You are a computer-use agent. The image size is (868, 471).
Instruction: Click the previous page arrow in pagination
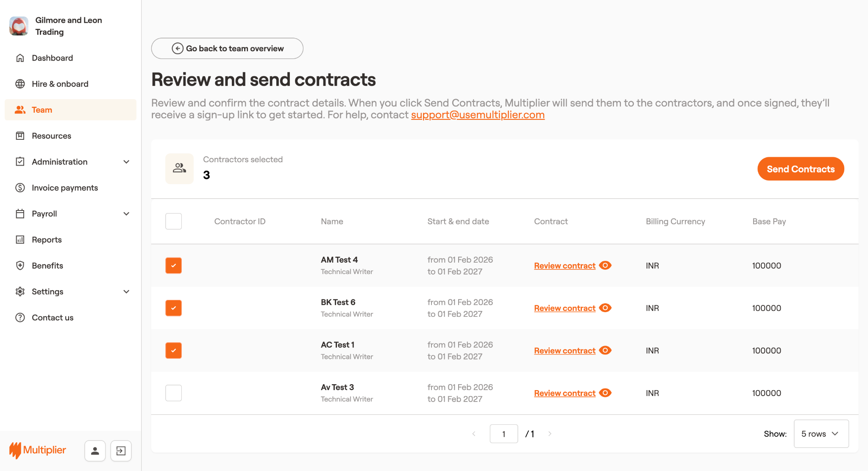click(474, 434)
